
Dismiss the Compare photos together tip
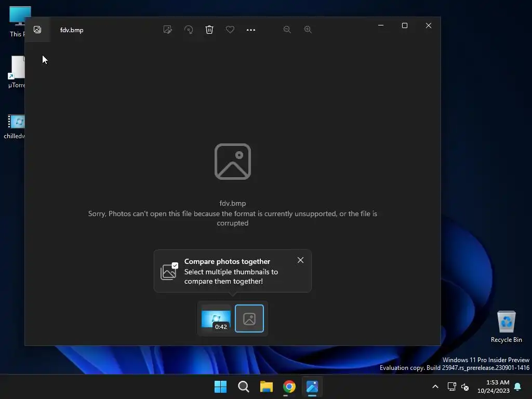[300, 260]
